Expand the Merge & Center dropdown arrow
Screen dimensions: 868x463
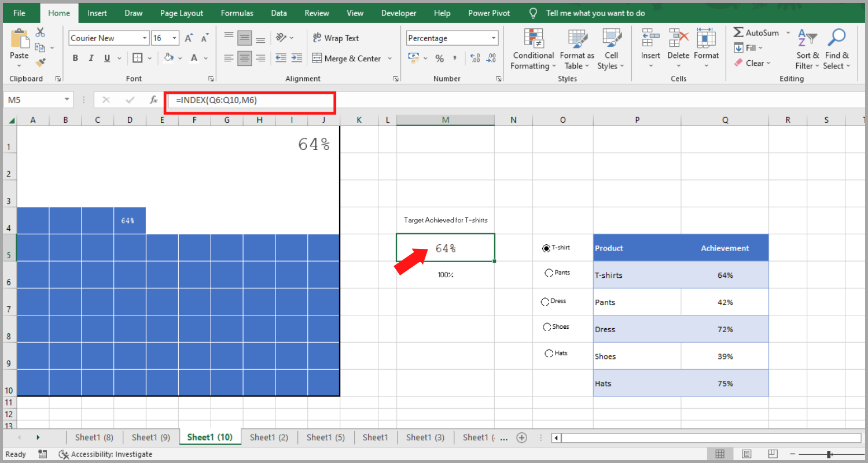click(x=390, y=58)
